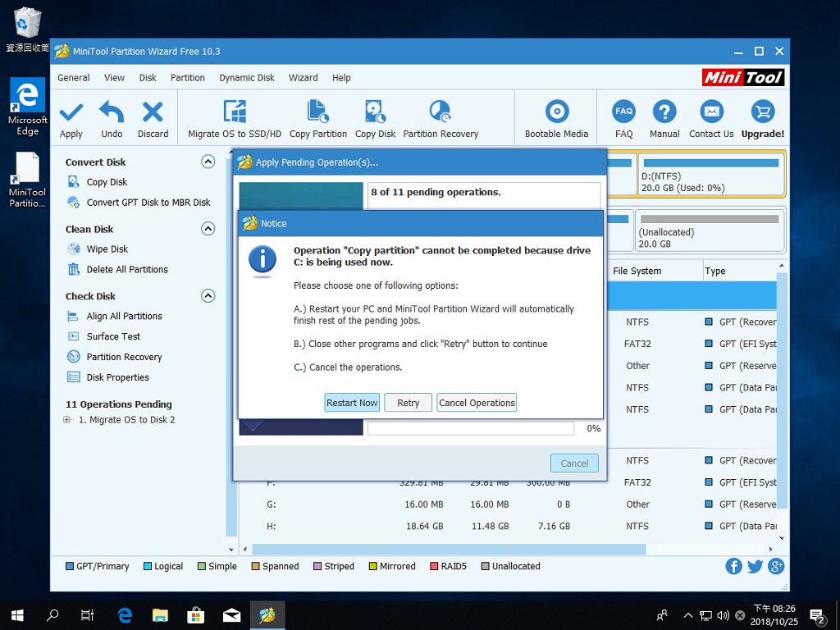Click Cancel in Apply Pending Operations dialog
This screenshot has height=630, width=840.
pos(574,463)
